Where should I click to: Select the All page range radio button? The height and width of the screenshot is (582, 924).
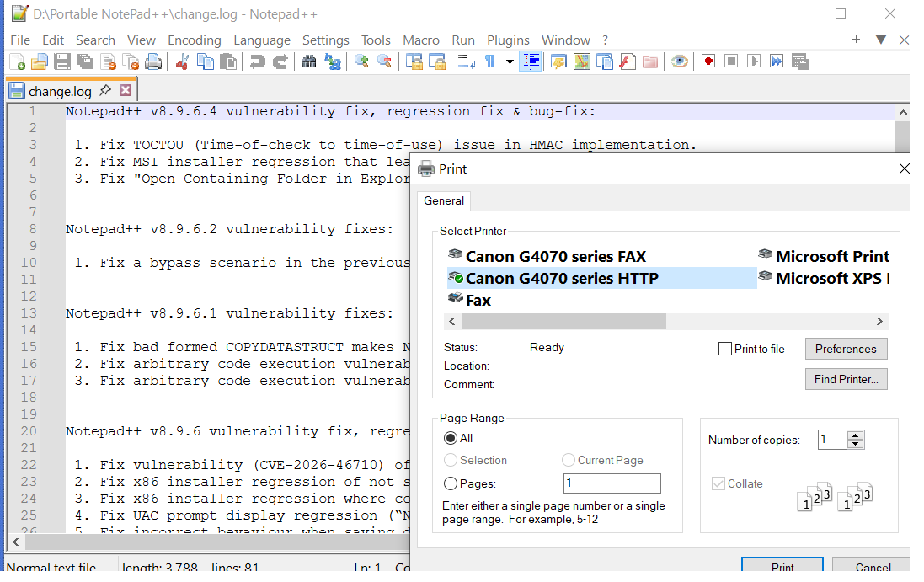pyautogui.click(x=451, y=438)
